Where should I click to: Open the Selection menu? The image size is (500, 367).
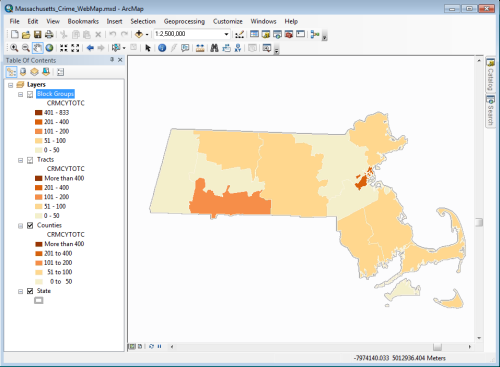coord(143,21)
